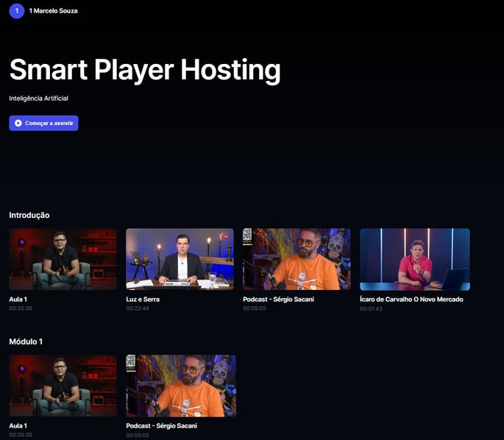
Task: Open the 1 Marcelo Souza profile name
Action: pos(54,11)
